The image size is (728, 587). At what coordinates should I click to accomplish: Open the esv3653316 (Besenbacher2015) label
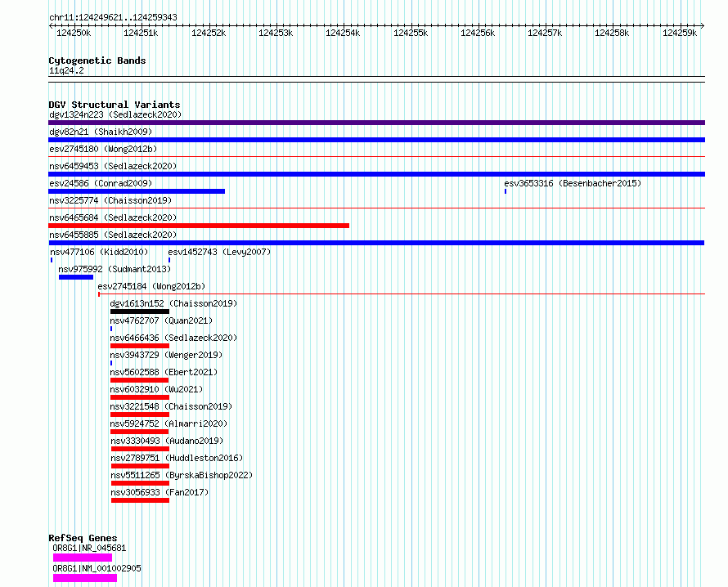tap(573, 183)
